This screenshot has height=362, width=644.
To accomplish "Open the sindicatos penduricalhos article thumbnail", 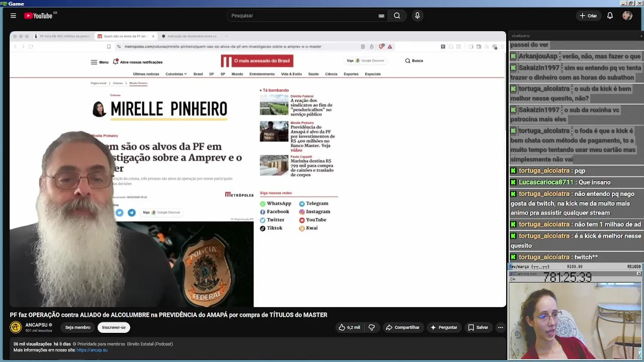I will click(x=274, y=105).
